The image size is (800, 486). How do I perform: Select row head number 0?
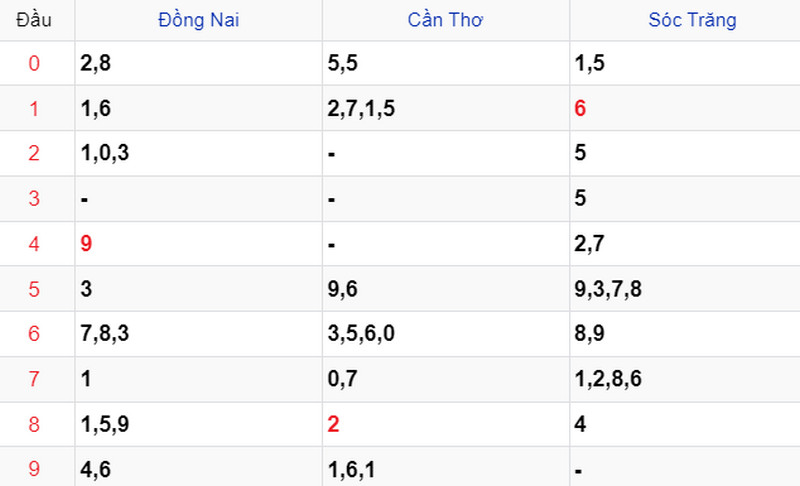[34, 63]
